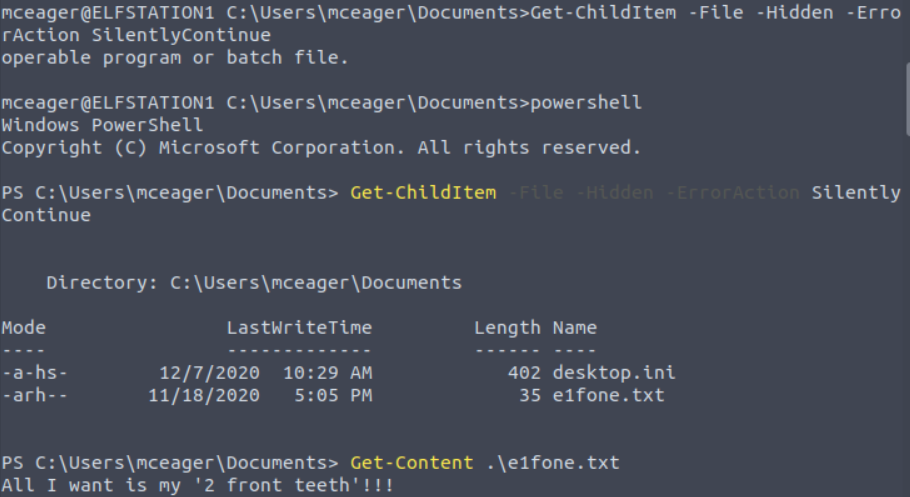Select the desktop.ini file name
Screen dimensions: 910x497
pos(613,373)
